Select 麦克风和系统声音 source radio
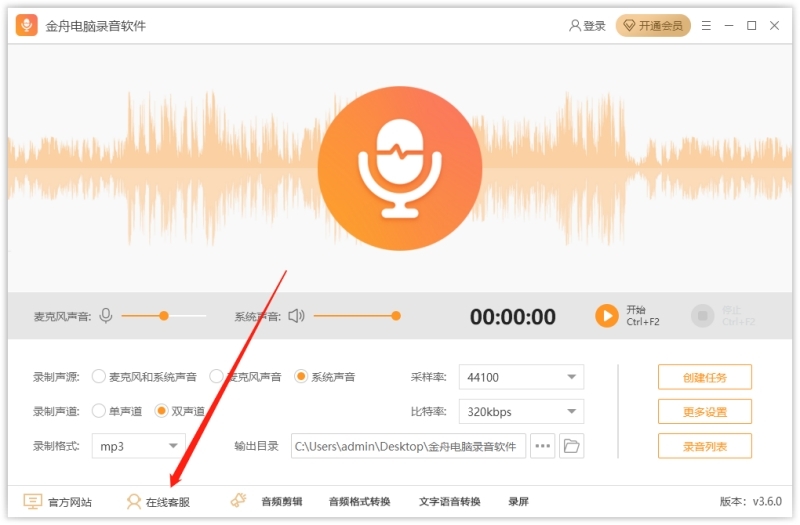This screenshot has height=525, width=800. [98, 377]
